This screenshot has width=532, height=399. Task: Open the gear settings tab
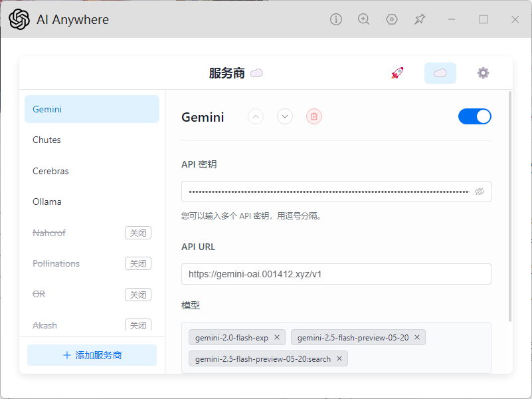click(483, 73)
